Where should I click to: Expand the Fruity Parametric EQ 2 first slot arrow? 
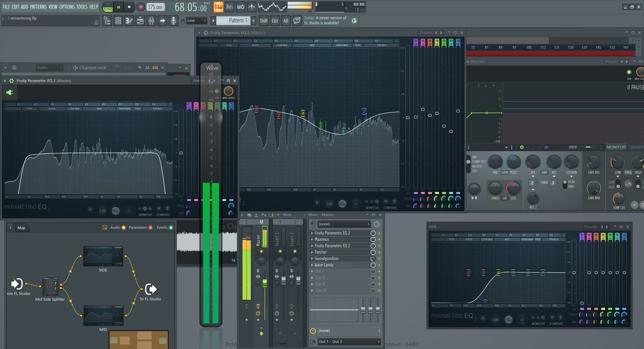(x=312, y=233)
